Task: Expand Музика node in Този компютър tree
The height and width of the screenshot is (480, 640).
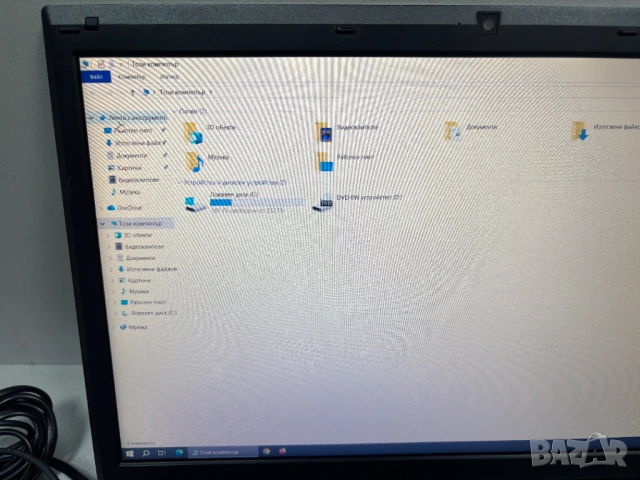Action: pos(113,292)
